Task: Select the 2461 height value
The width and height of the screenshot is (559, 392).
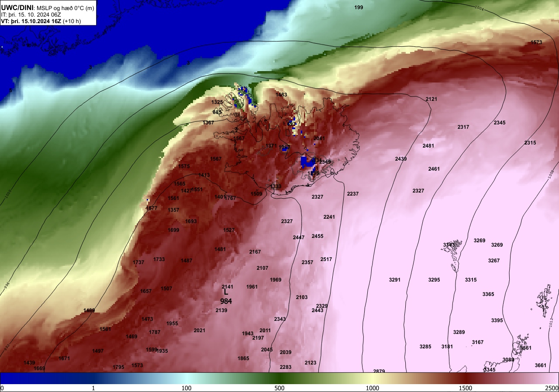Action: pyautogui.click(x=434, y=169)
